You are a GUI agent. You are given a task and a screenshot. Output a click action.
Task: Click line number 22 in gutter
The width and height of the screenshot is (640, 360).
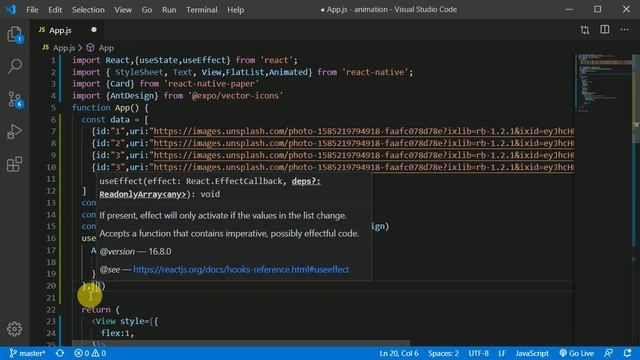tap(51, 310)
